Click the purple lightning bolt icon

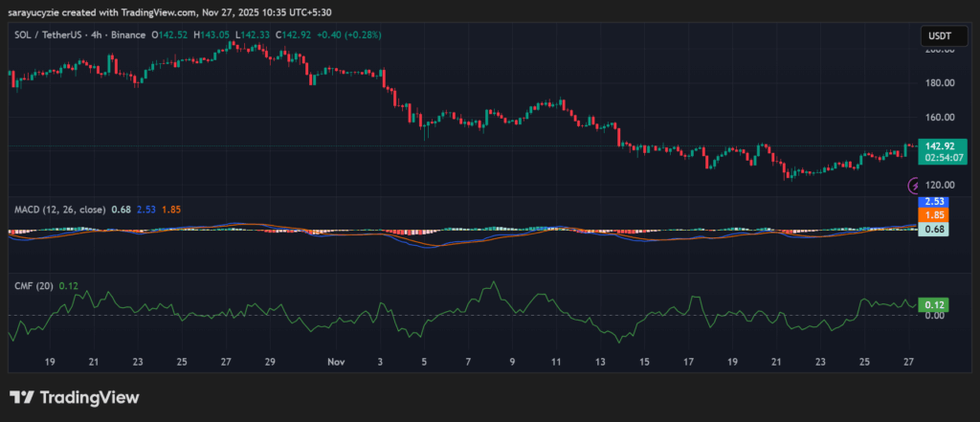[x=915, y=185]
